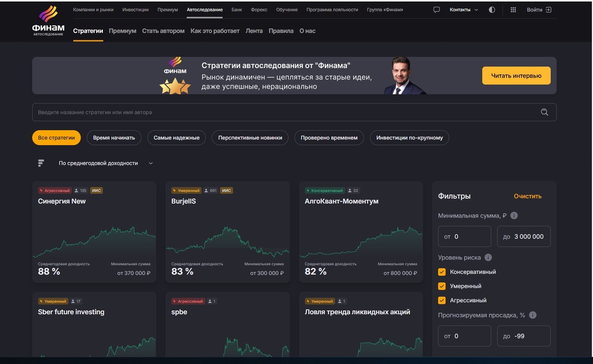Click Умеренный badge on Ловля тренда card

tap(320, 301)
